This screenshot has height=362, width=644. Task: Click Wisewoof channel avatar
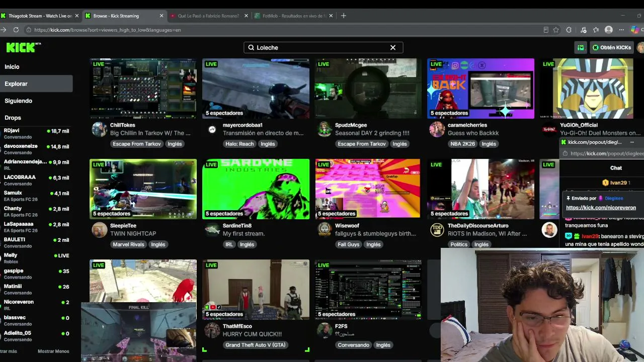click(325, 230)
